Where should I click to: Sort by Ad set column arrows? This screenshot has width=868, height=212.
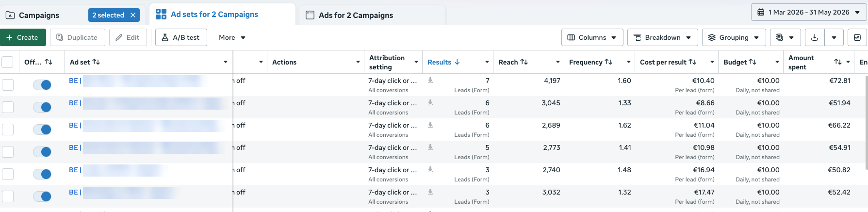pyautogui.click(x=96, y=62)
